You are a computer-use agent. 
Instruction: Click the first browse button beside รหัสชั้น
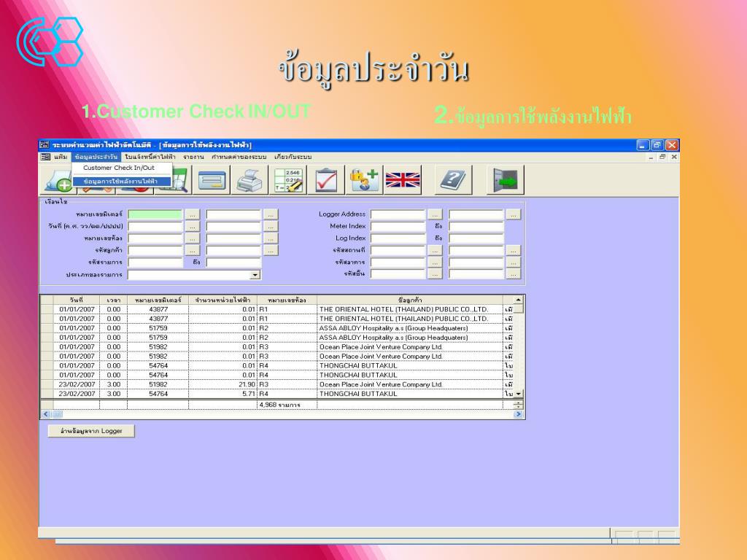(x=435, y=274)
